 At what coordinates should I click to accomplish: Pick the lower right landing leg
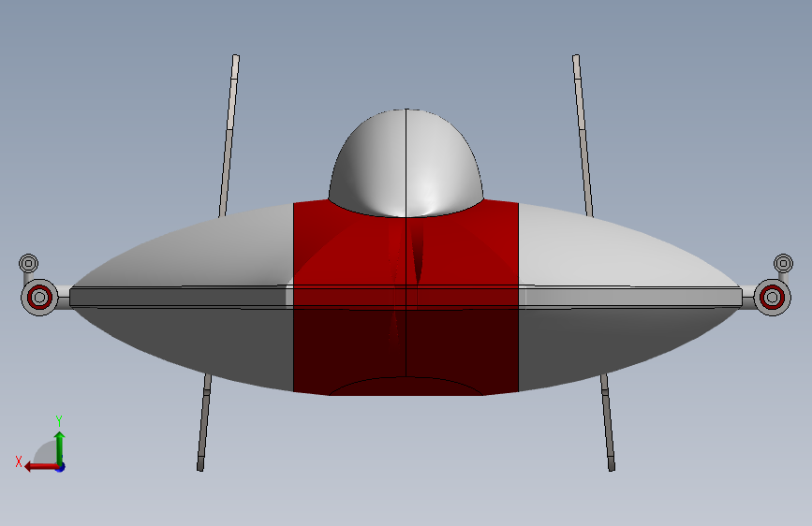608,423
